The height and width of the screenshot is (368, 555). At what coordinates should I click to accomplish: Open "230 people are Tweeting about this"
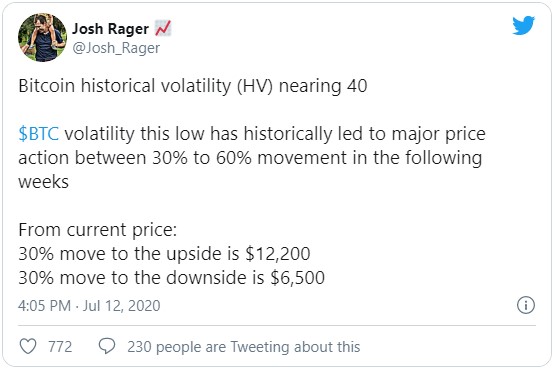[244, 347]
